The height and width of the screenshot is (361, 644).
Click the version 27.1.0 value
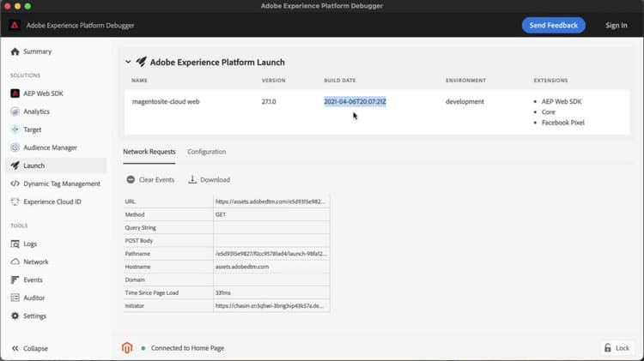(269, 101)
